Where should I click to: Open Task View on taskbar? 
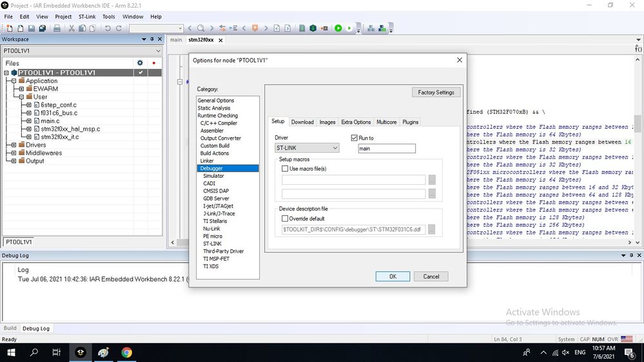[57, 352]
